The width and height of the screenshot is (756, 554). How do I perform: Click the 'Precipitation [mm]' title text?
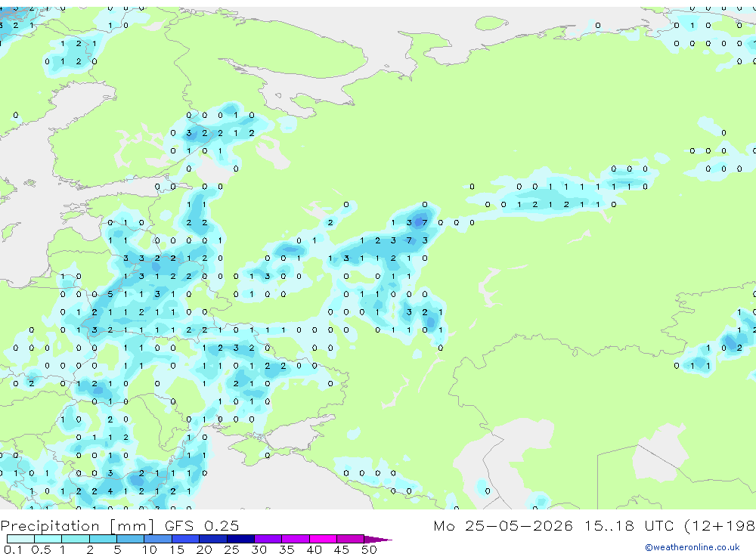click(x=78, y=526)
